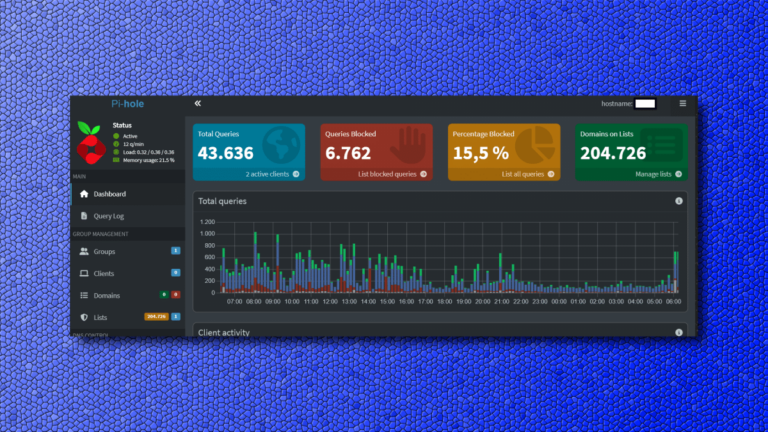Click the hostname field in top bar
This screenshot has height=432, width=768.
645,103
